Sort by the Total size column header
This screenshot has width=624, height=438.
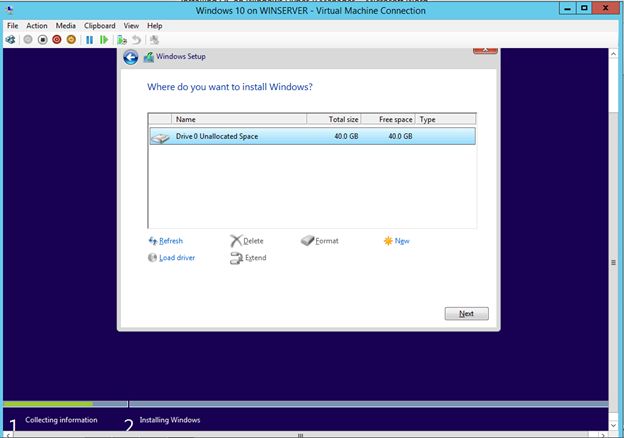(x=333, y=119)
